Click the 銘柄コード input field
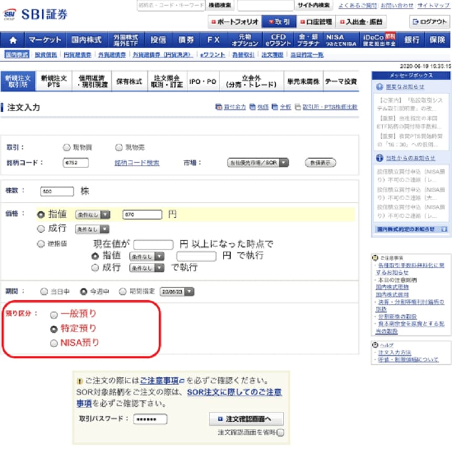The image size is (452, 476). coord(76,163)
